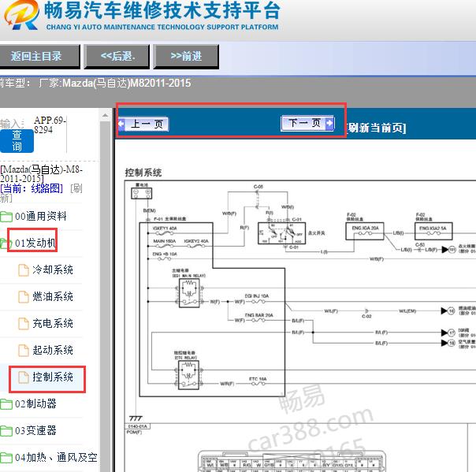Click document icon beside 冷却系统
The width and height of the screenshot is (476, 472).
(24, 270)
